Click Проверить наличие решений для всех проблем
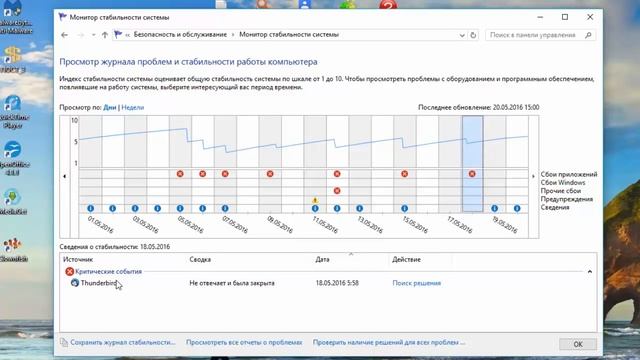640x360 pixels. point(389,342)
